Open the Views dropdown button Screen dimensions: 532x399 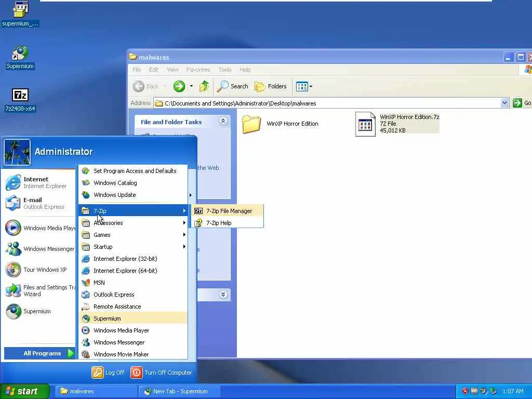pos(304,86)
